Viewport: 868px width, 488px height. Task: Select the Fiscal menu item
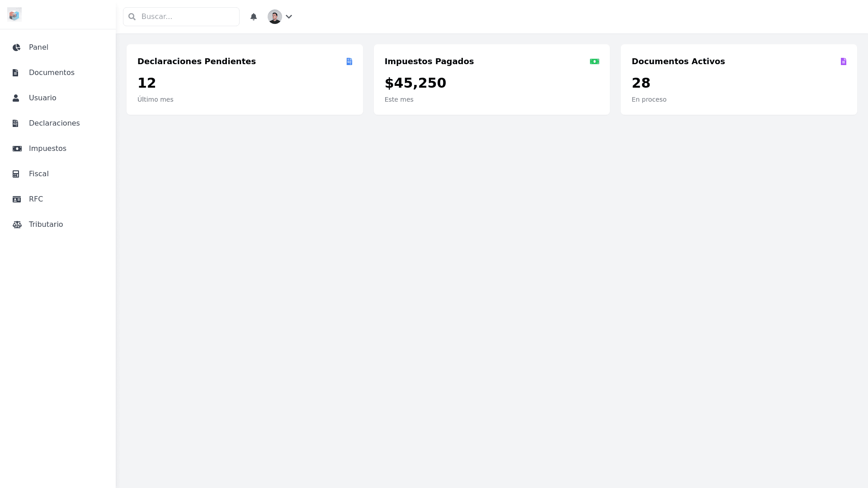click(x=39, y=174)
